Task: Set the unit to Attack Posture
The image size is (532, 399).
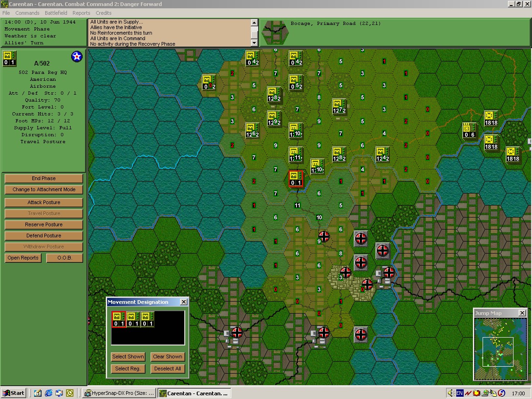Action: 44,203
